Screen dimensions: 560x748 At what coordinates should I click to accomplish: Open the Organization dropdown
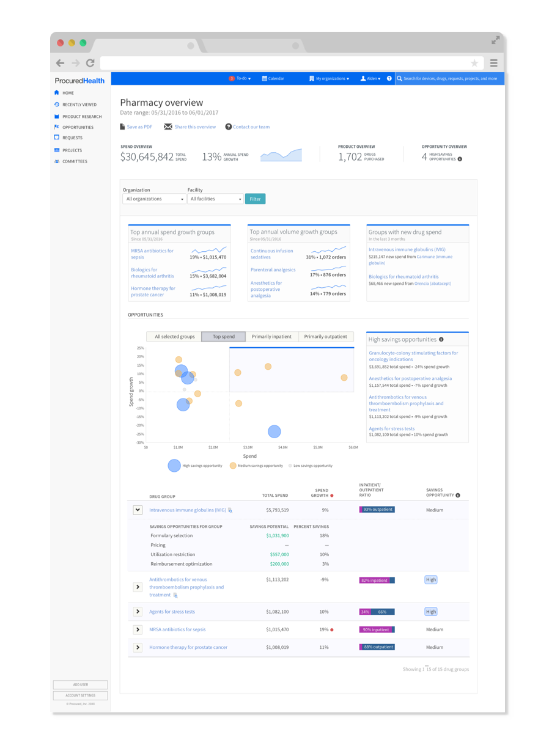[x=154, y=199]
